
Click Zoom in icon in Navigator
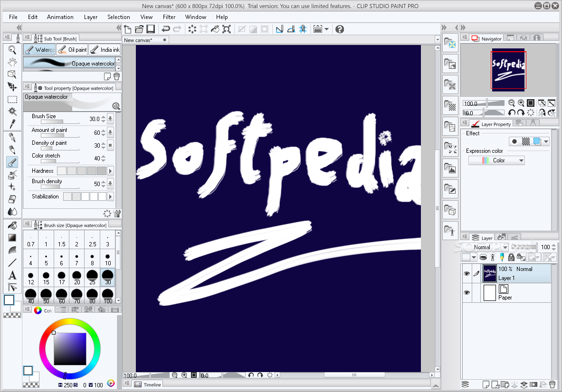(521, 103)
